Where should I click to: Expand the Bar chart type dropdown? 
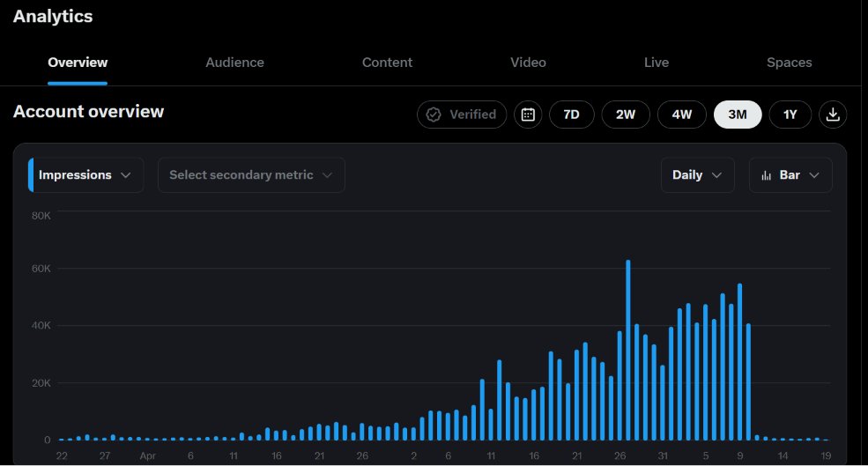[790, 175]
